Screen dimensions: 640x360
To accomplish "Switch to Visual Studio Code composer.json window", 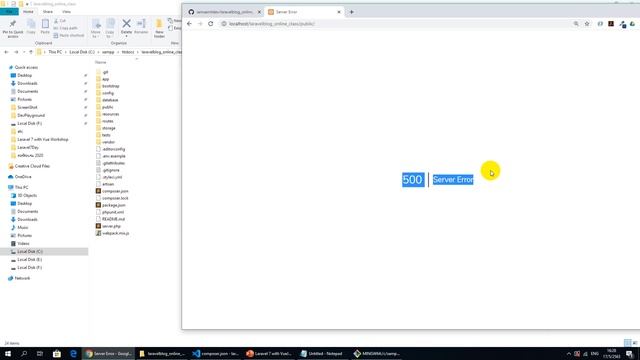I will coord(216,353).
